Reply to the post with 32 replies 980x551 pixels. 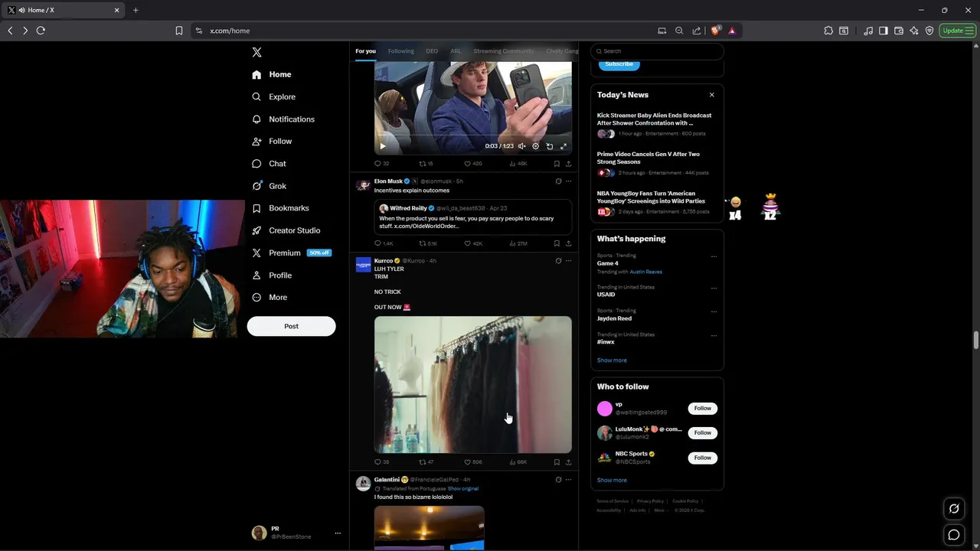coord(381,164)
